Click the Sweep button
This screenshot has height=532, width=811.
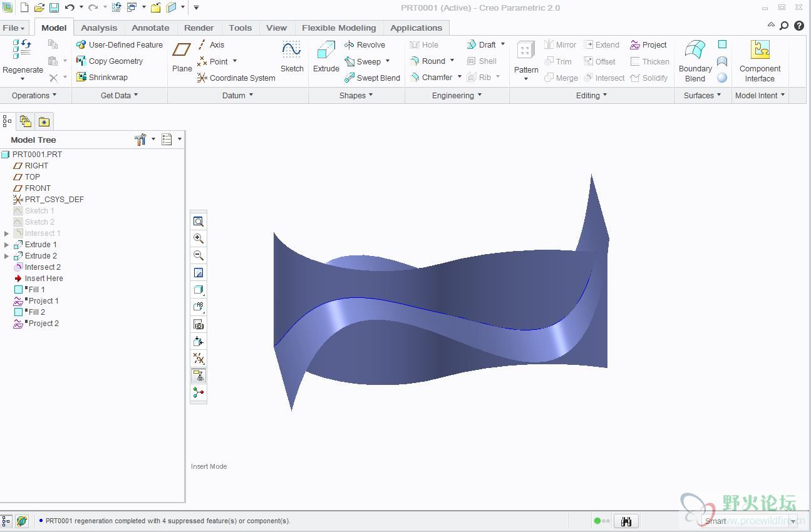pyautogui.click(x=367, y=61)
